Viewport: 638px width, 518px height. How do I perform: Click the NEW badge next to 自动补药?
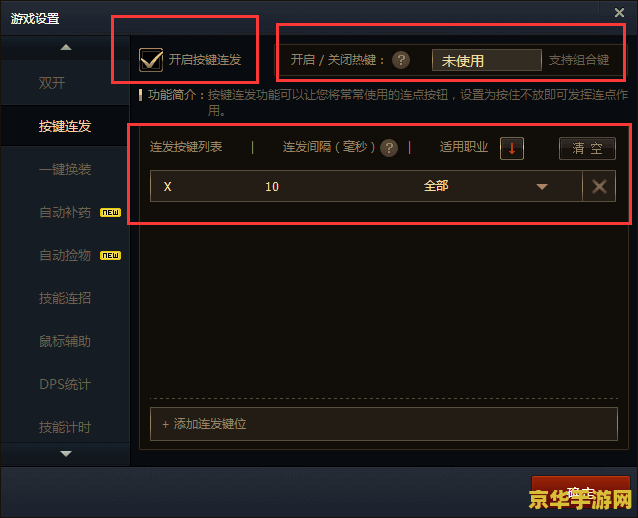pos(110,212)
